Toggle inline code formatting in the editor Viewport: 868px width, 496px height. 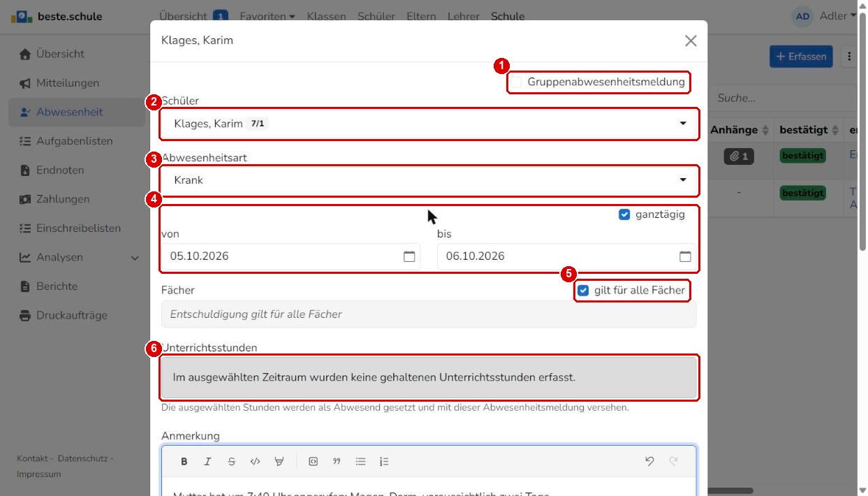pyautogui.click(x=255, y=461)
